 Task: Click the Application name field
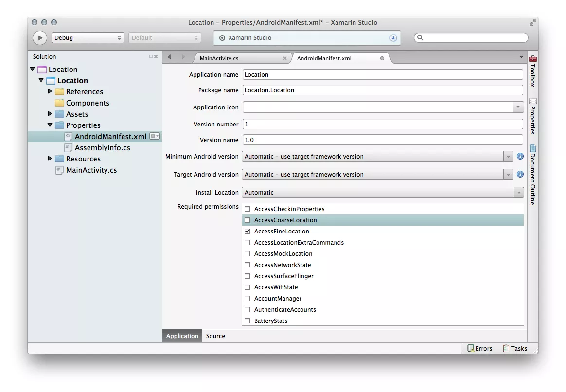[x=383, y=75]
